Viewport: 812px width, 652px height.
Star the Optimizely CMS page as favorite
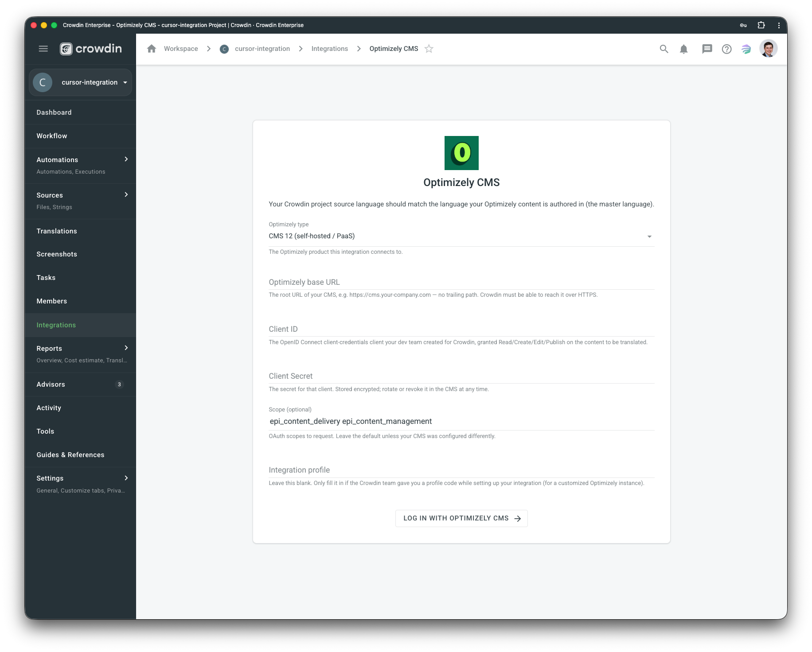[x=429, y=49]
